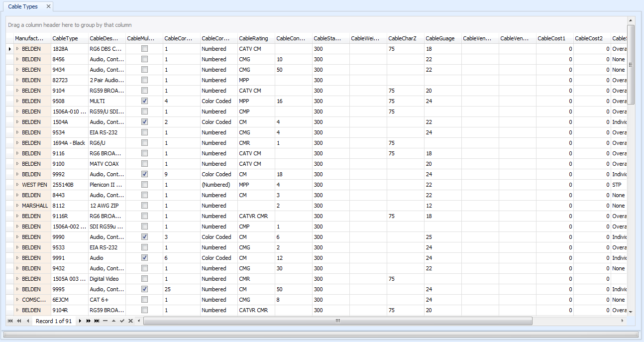Click vertical scrollbar up arrow

tap(631, 21)
